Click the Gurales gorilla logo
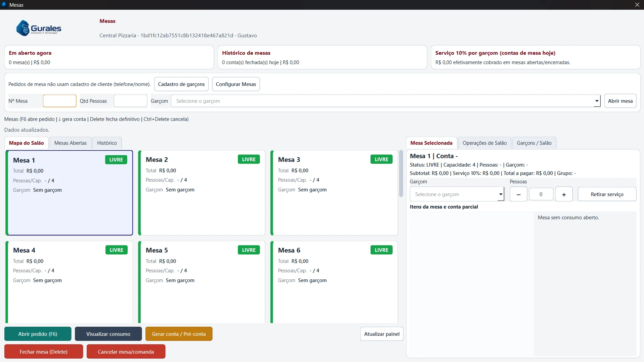 pos(39,28)
